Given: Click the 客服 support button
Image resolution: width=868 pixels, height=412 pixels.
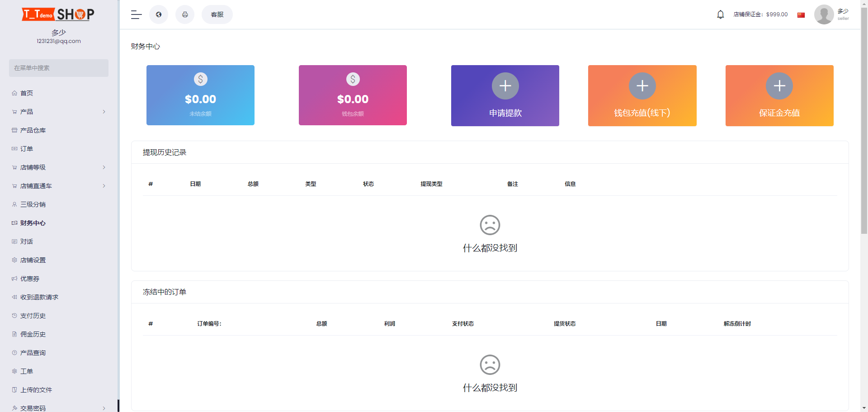Looking at the screenshot, I should point(217,14).
